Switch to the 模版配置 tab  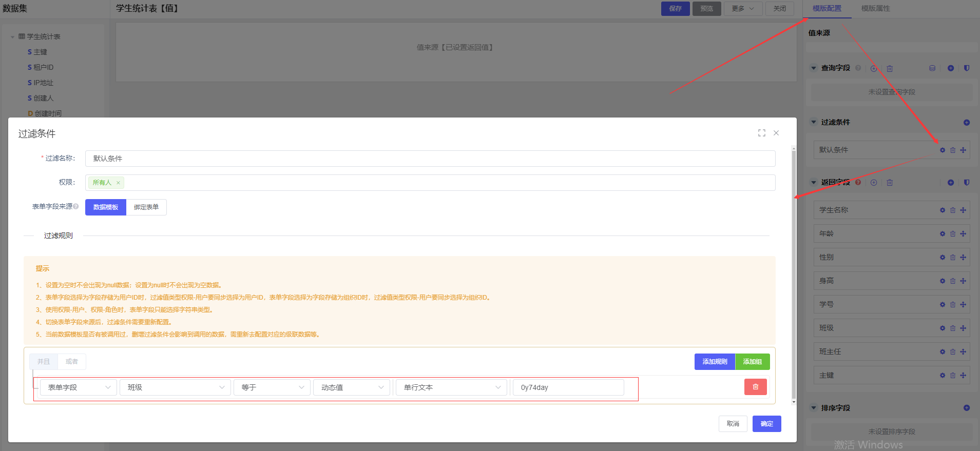827,9
